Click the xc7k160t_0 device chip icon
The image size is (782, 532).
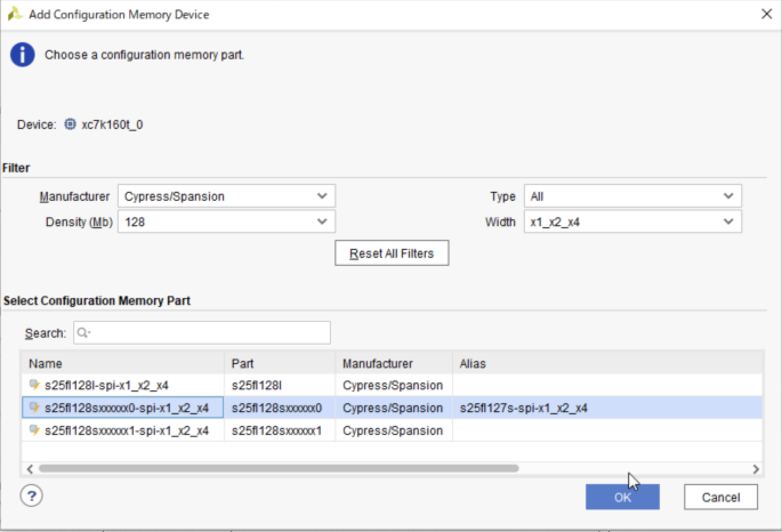[70, 124]
